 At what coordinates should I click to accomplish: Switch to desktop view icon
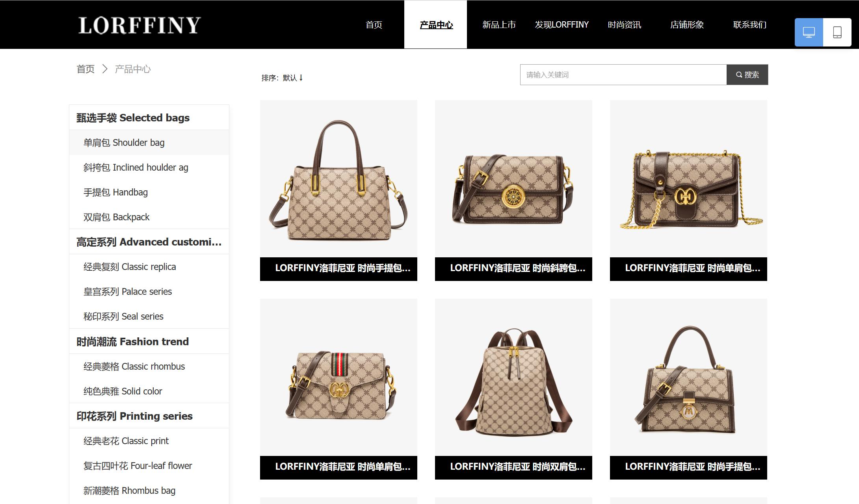point(809,32)
